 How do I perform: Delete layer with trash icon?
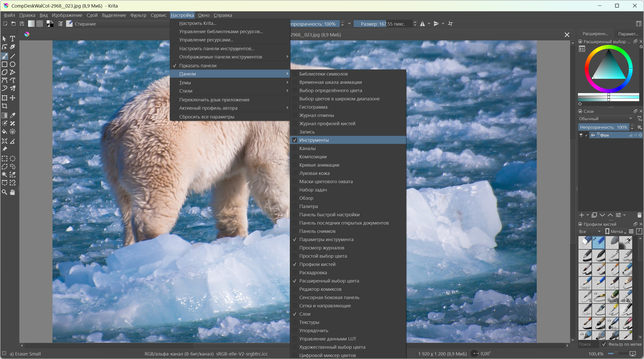click(x=639, y=215)
